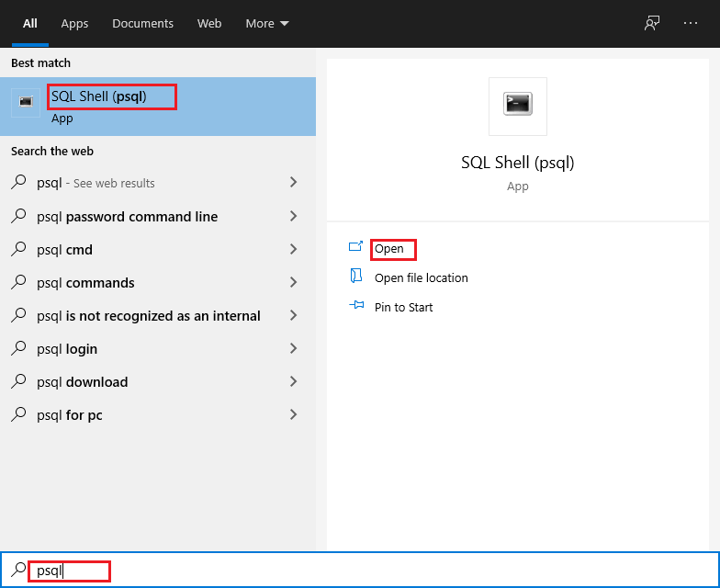Expand chevron for 'psql is not recognized'
Viewport: 720px width, 588px height.
click(294, 315)
